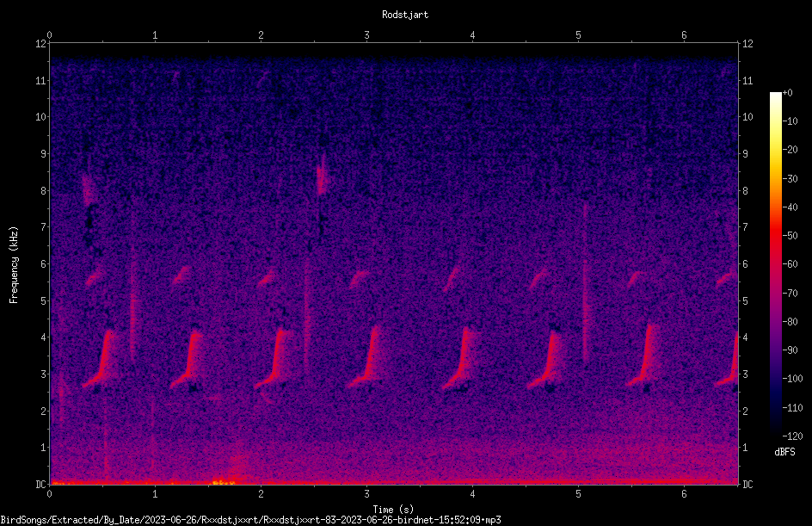Image resolution: width=812 pixels, height=526 pixels.
Task: Click the "-70" color scale label
Action: [x=790, y=294]
